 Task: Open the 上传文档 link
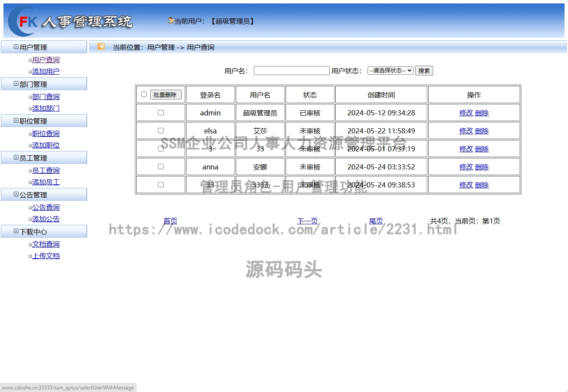46,256
